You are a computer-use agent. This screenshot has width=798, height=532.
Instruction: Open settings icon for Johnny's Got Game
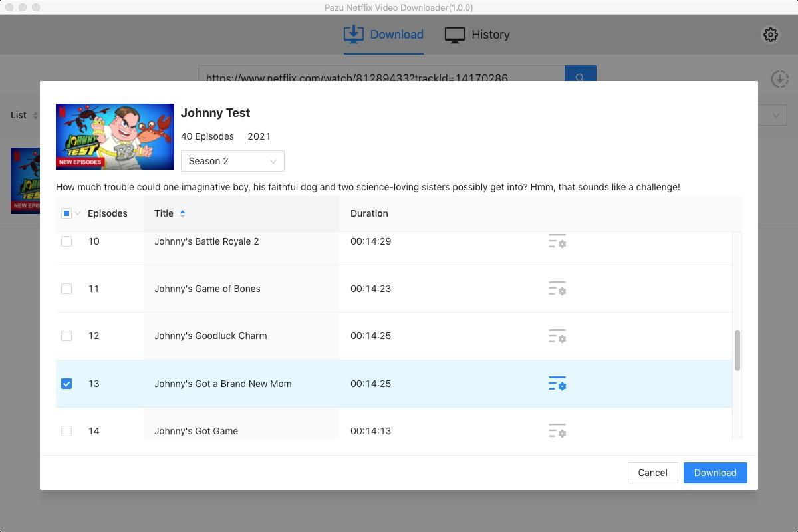[x=557, y=431]
